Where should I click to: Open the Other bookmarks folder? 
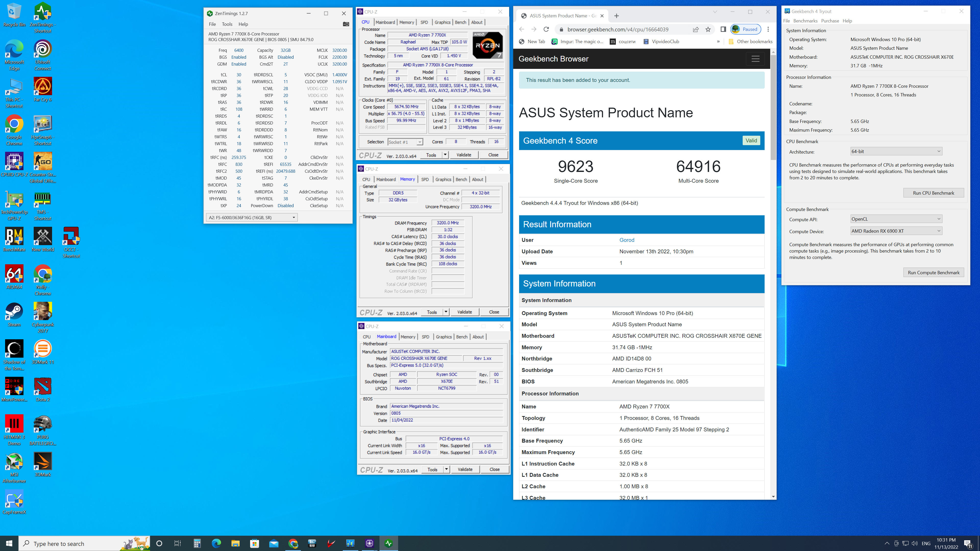(750, 41)
